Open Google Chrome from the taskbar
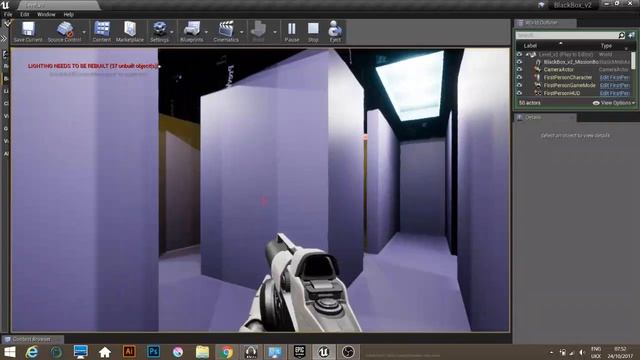The height and width of the screenshot is (360, 640). coord(227,352)
